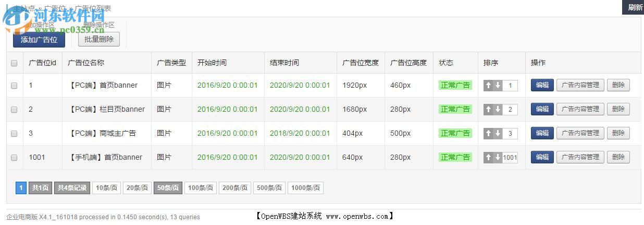The width and height of the screenshot is (644, 225).
Task: Open 广告内容管理 for ad slot 3
Action: [x=580, y=134]
